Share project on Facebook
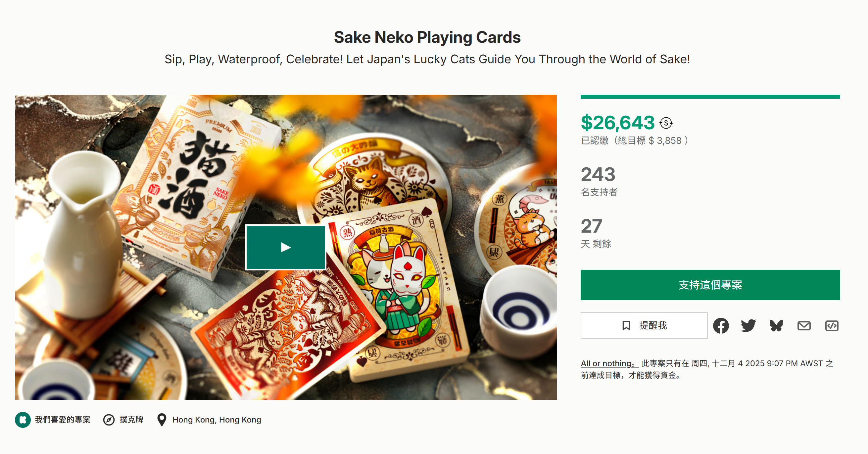This screenshot has width=868, height=454. coord(721,325)
